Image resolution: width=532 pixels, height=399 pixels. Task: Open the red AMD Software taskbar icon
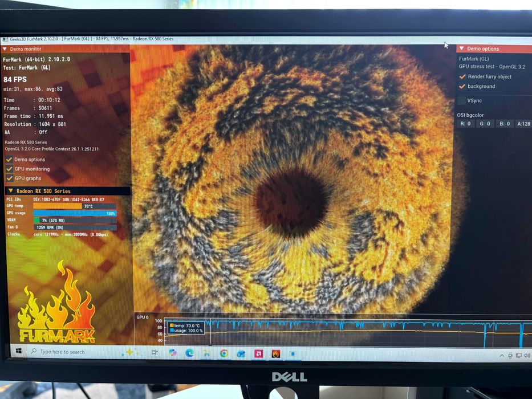click(x=258, y=354)
